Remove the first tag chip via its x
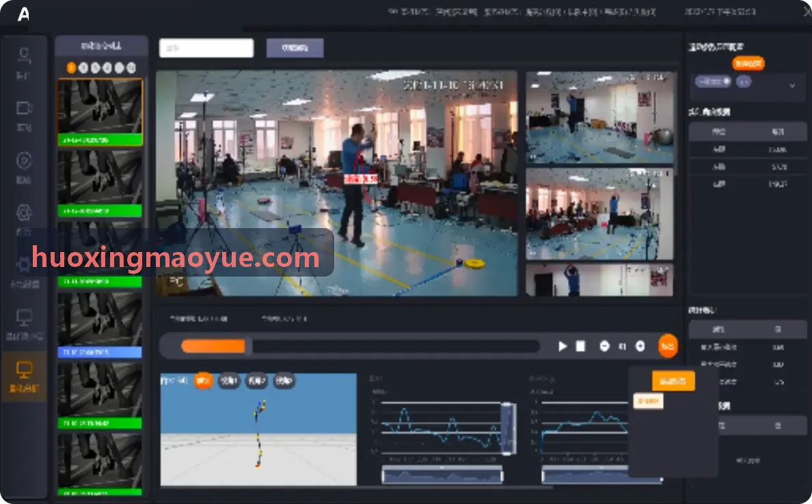 [x=727, y=81]
